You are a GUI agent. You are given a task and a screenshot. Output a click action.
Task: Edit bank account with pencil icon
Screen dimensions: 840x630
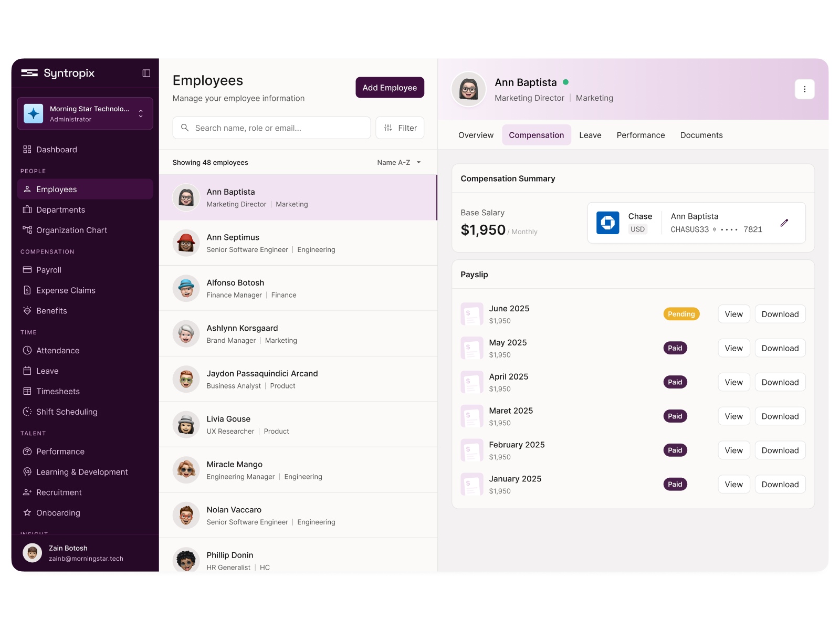click(x=784, y=223)
